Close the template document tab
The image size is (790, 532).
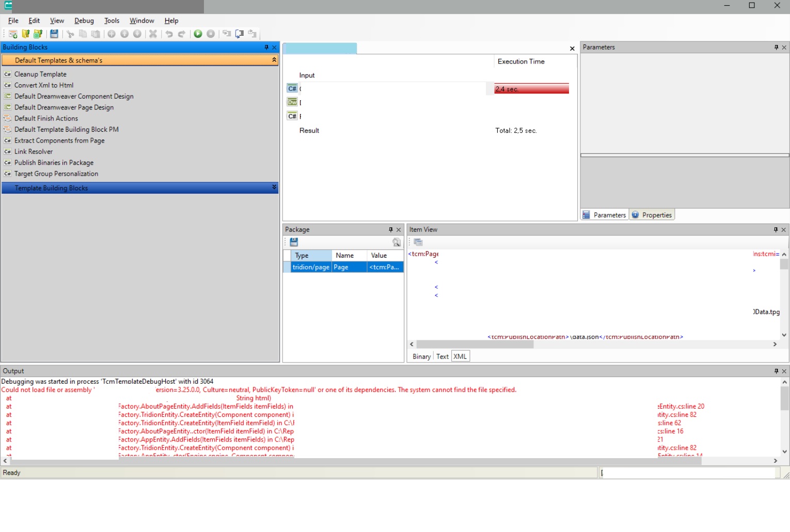click(572, 49)
